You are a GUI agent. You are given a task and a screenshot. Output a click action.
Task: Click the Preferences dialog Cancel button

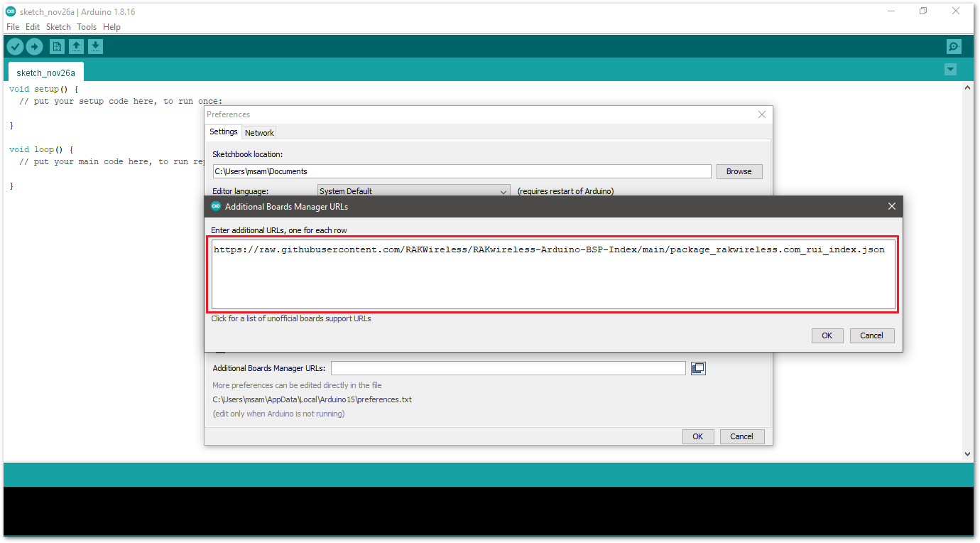click(x=741, y=436)
